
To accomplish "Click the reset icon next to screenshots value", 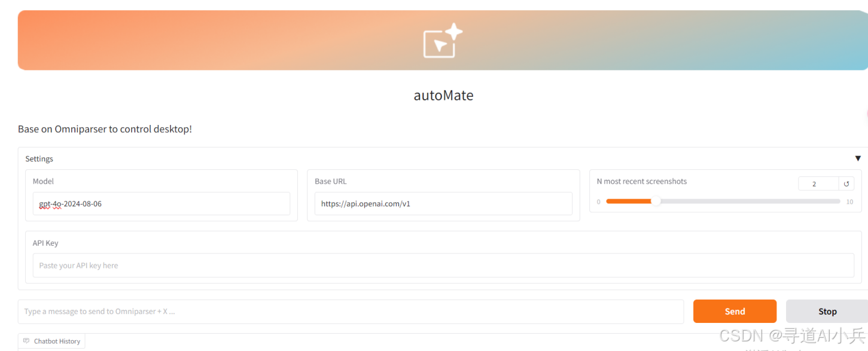I will (846, 184).
